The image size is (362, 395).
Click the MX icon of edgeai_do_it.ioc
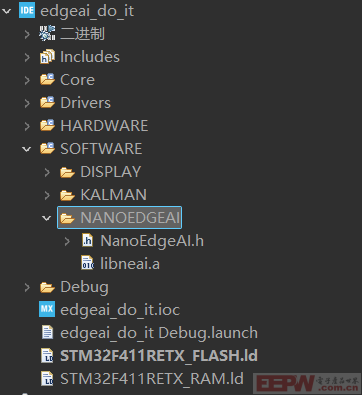pyautogui.click(x=47, y=309)
